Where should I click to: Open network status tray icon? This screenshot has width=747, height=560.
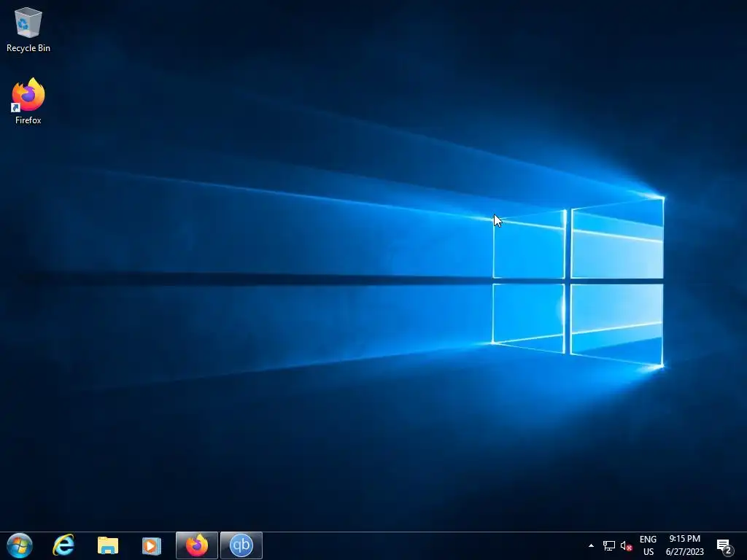coord(608,545)
